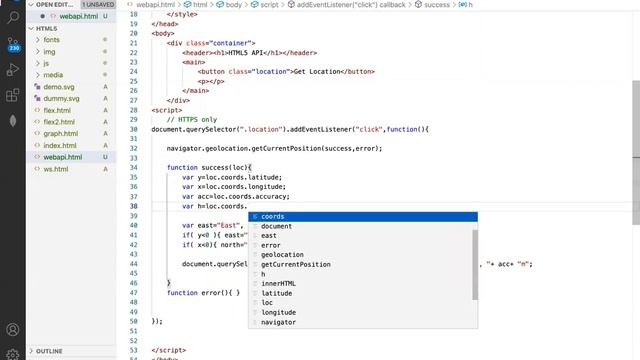Choose 'navigator' autocomplete suggestion
The image size is (640, 360).
(363, 322)
